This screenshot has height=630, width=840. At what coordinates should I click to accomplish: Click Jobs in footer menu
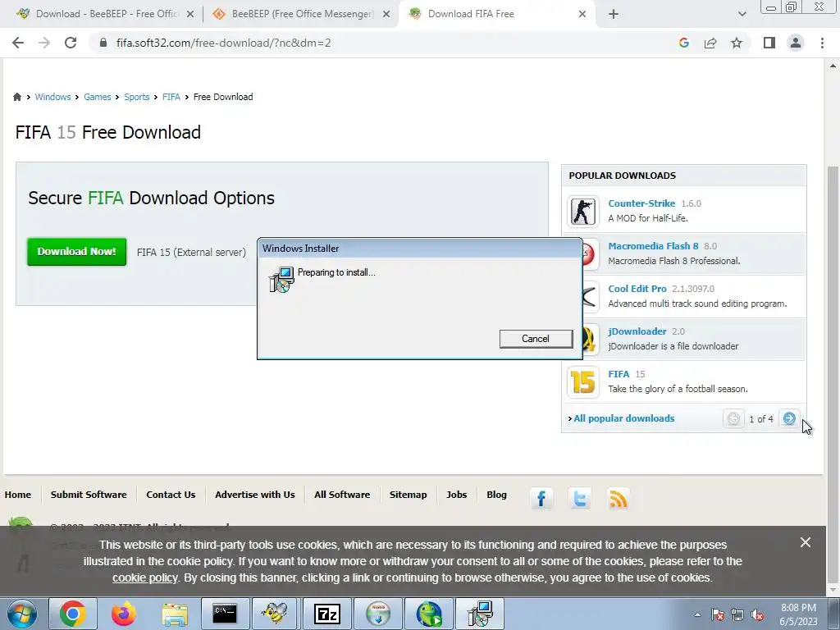(456, 495)
